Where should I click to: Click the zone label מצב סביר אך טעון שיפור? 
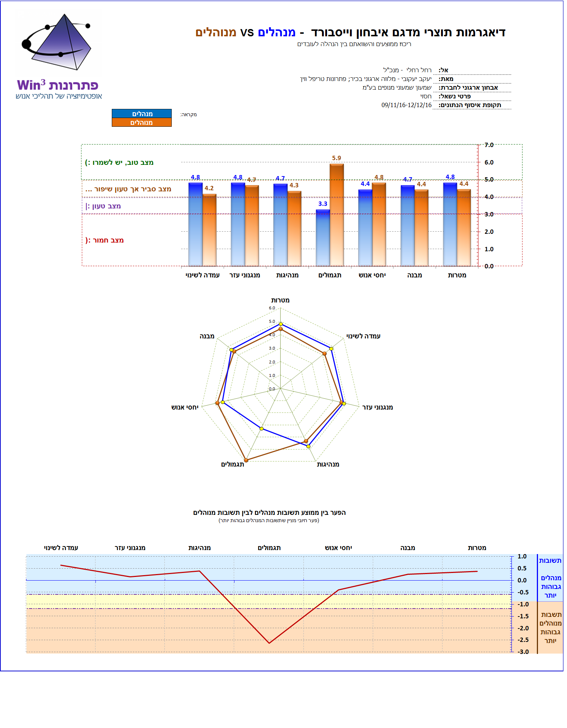pyautogui.click(x=128, y=189)
